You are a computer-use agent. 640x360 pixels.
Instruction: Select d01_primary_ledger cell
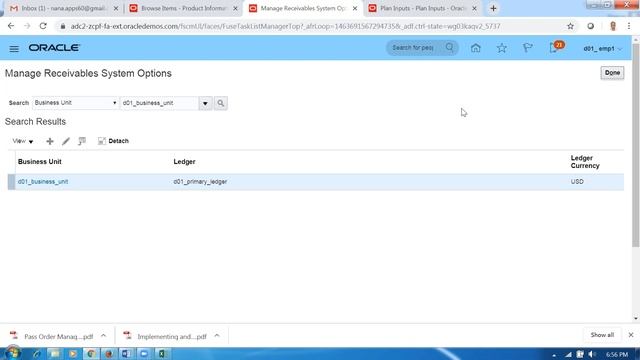(x=200, y=182)
